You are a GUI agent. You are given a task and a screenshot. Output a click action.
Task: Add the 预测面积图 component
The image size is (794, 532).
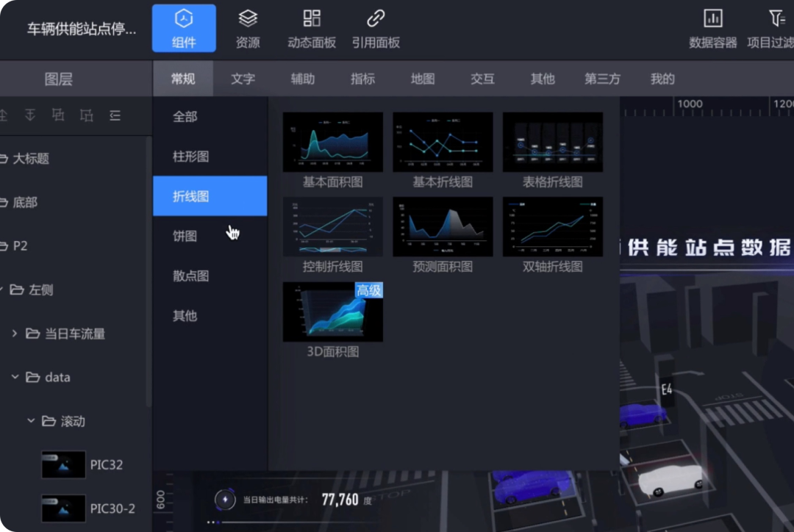pyautogui.click(x=443, y=227)
